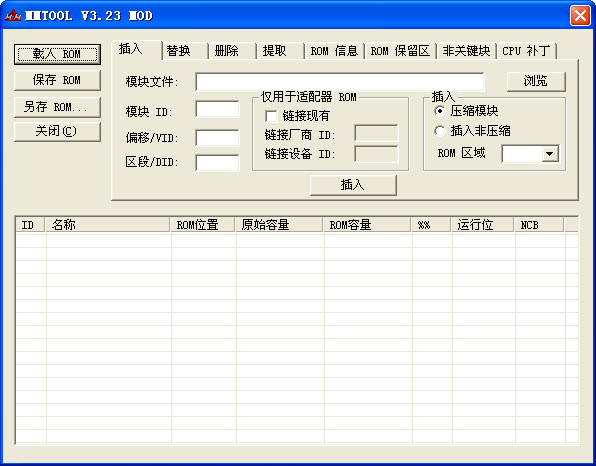The width and height of the screenshot is (596, 466).
Task: Close the MMTOOL window
Action: (580, 16)
